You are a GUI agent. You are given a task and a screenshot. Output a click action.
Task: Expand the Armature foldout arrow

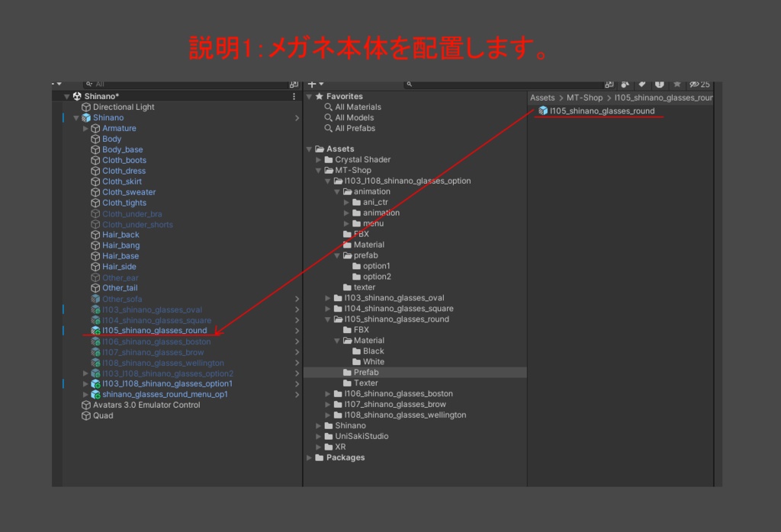click(85, 128)
